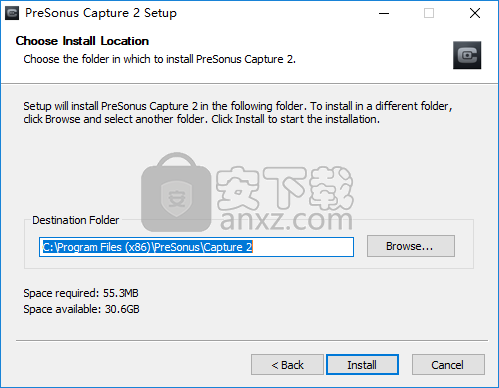Click the anxz.com watermark text
Image resolution: width=499 pixels, height=388 pixels.
point(286,220)
